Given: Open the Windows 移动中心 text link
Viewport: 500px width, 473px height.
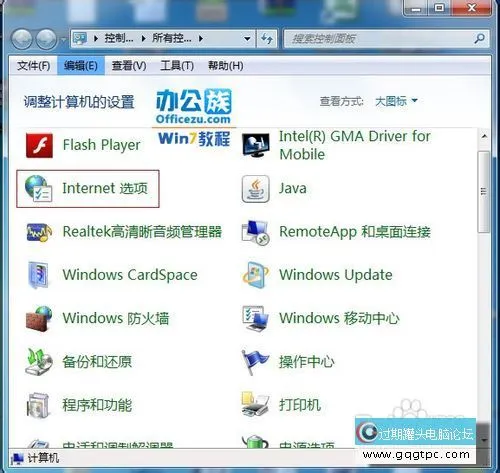Looking at the screenshot, I should pos(339,318).
